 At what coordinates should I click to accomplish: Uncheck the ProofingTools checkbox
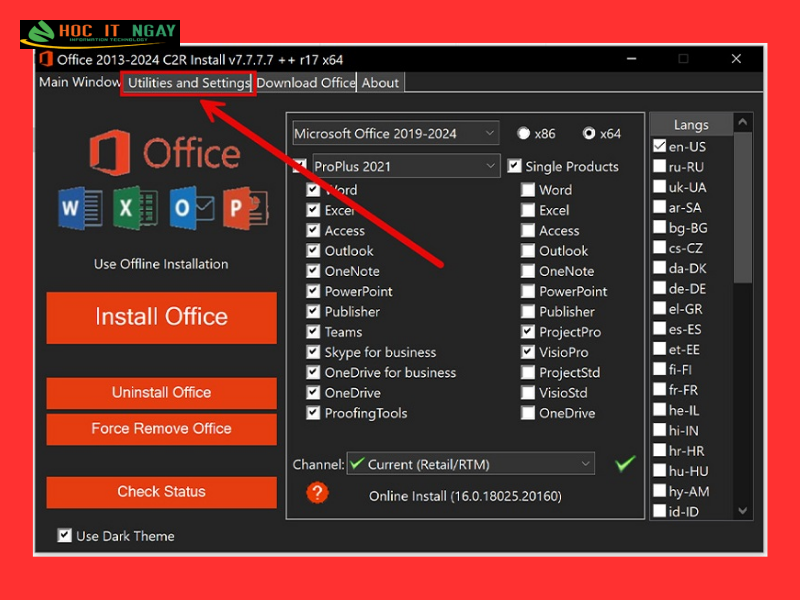(313, 413)
